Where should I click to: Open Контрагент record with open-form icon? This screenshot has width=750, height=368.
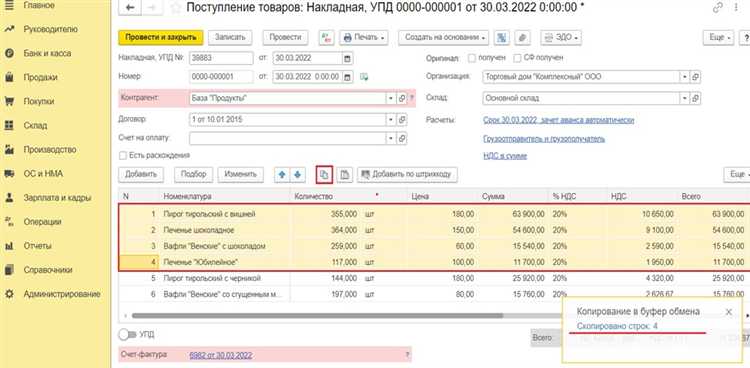click(x=402, y=98)
